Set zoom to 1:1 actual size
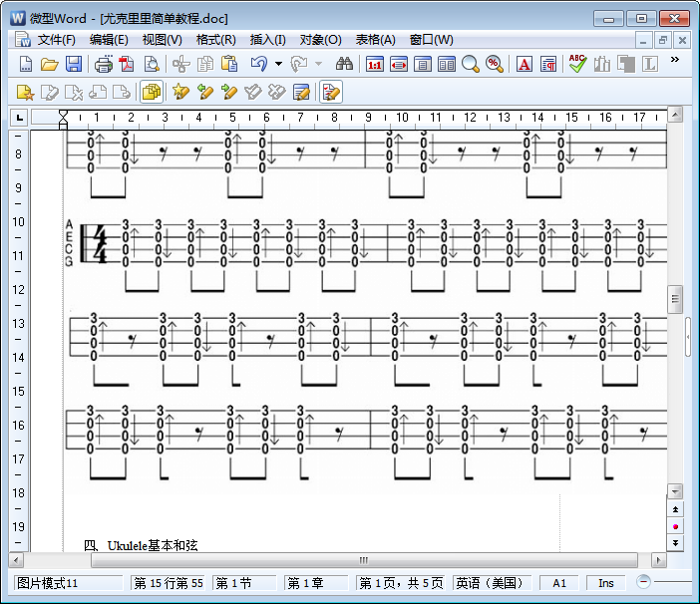 coord(375,65)
